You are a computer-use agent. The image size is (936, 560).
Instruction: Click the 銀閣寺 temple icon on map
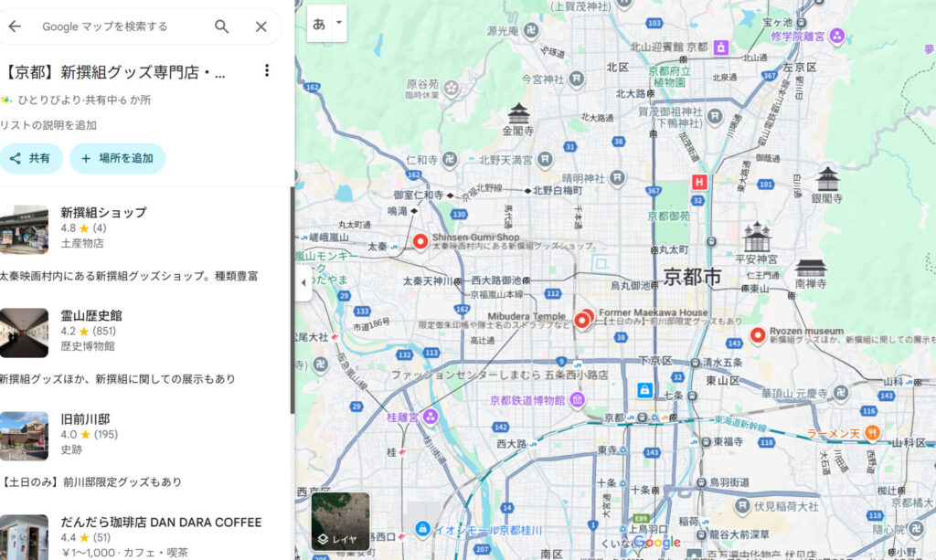[x=827, y=179]
